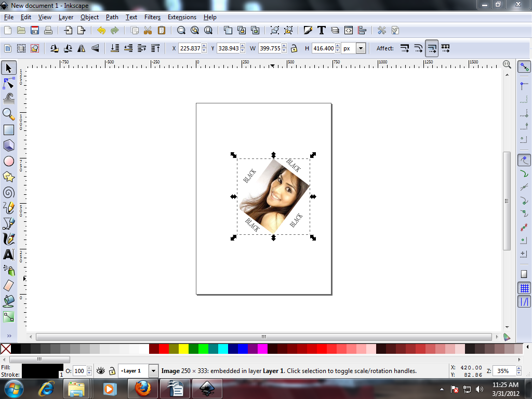Select the Rectangle tool
532x399 pixels.
click(x=9, y=130)
